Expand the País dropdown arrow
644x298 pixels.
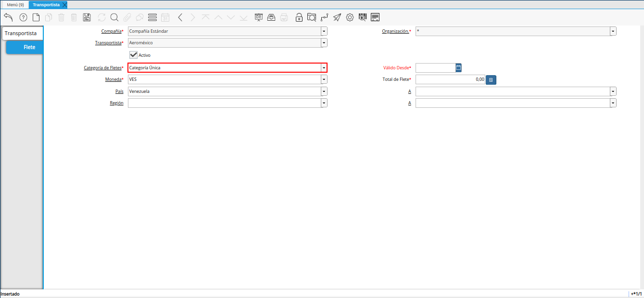(324, 91)
